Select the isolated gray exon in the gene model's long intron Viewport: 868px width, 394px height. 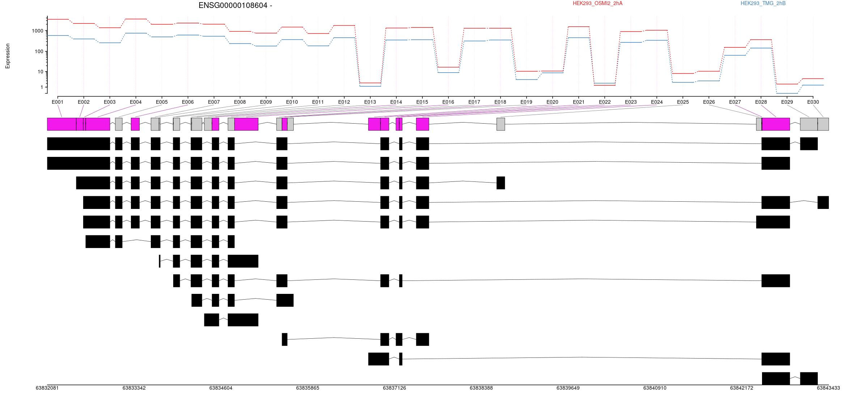501,124
